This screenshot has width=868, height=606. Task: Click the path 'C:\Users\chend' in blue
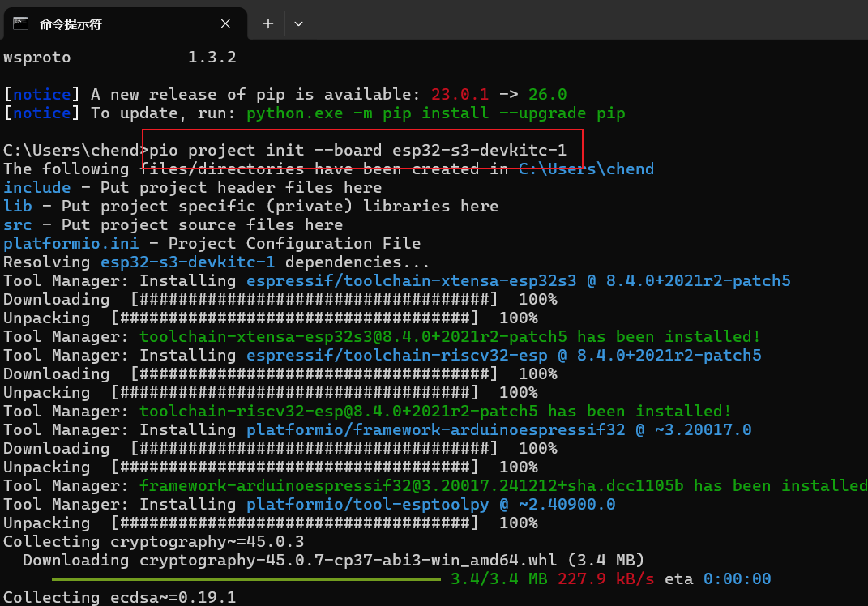[x=586, y=169]
